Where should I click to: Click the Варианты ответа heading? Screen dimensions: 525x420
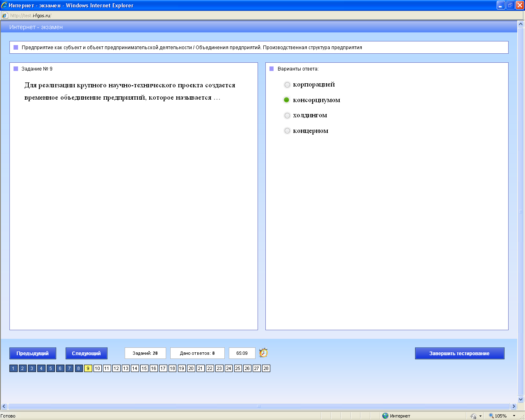click(298, 69)
